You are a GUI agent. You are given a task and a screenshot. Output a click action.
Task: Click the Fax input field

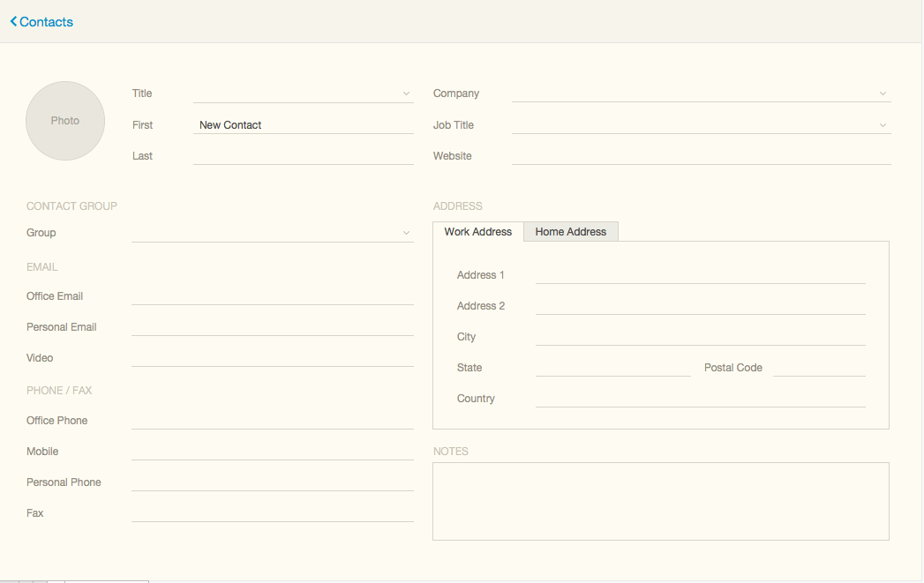(272, 512)
